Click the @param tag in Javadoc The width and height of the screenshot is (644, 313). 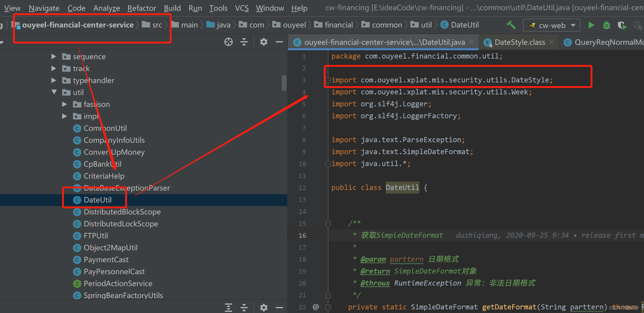click(x=373, y=259)
